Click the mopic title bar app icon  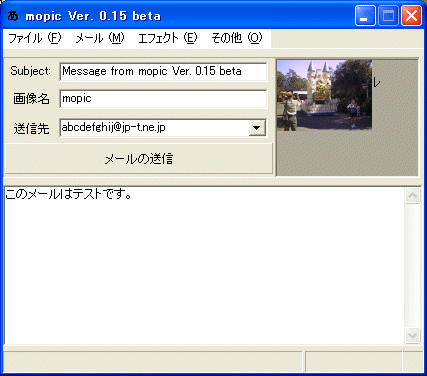13,15
